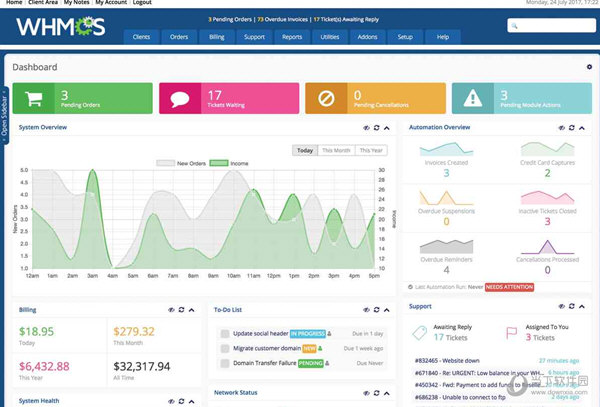
Task: Click the shopping cart Pending Orders icon
Action: (37, 98)
